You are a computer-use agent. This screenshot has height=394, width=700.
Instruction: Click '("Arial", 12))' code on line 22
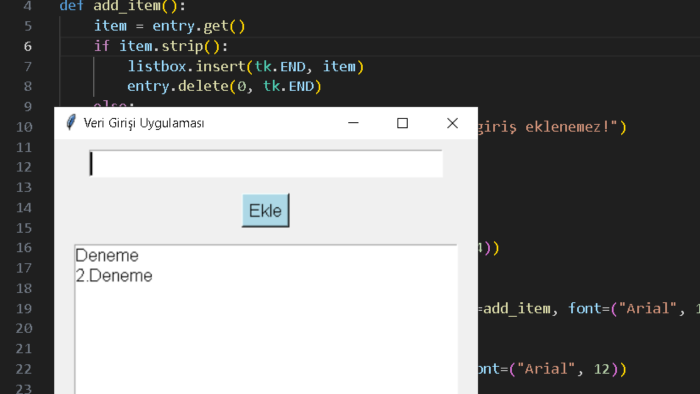click(567, 369)
